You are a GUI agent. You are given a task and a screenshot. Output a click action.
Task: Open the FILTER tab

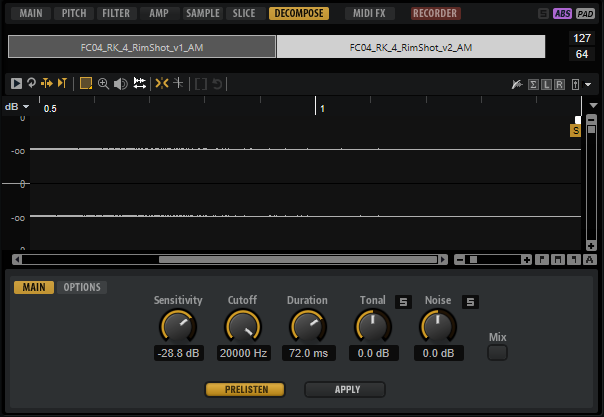point(116,13)
